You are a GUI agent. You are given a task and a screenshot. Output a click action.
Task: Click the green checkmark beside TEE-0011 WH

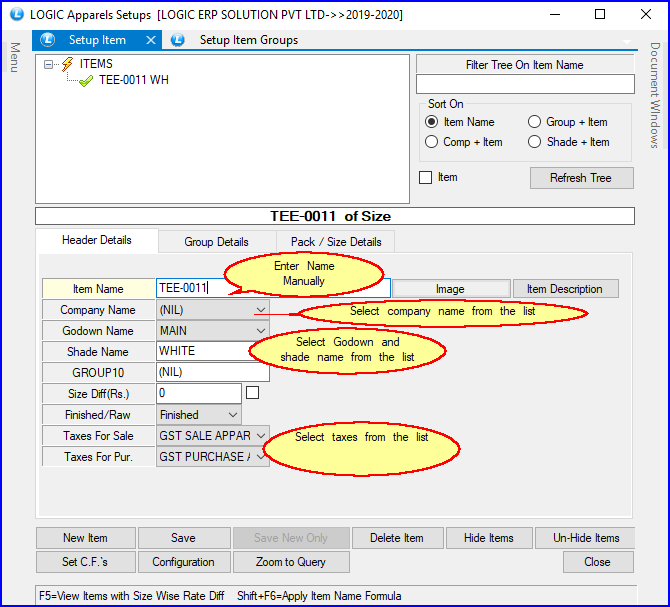pyautogui.click(x=85, y=80)
